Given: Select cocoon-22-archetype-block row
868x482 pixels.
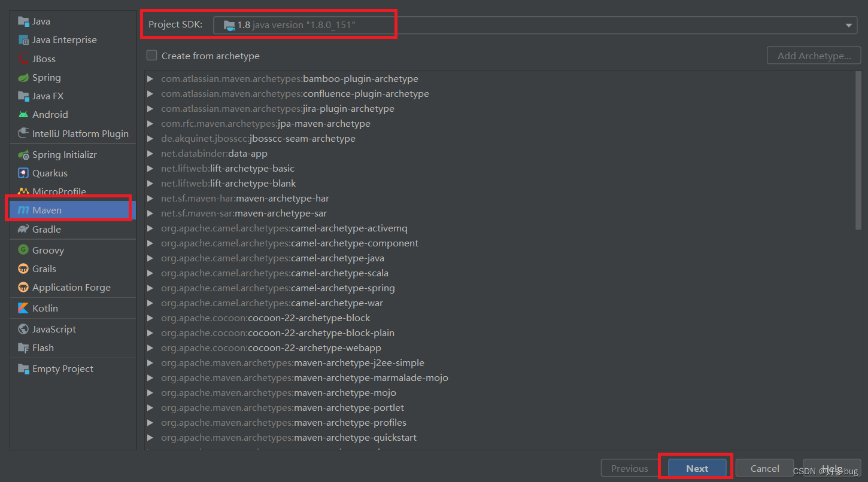Looking at the screenshot, I should [x=500, y=318].
